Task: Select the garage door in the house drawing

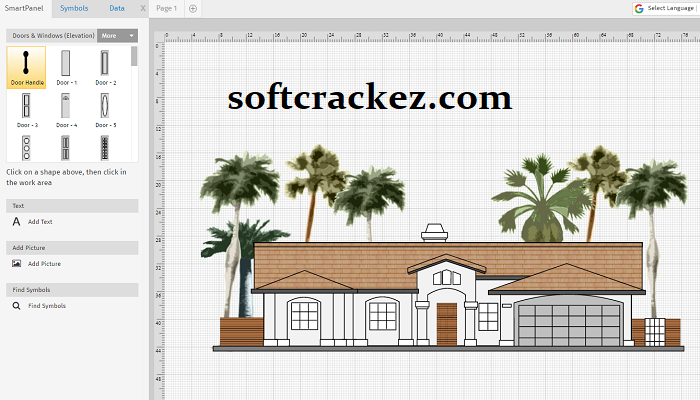Action: 568,324
